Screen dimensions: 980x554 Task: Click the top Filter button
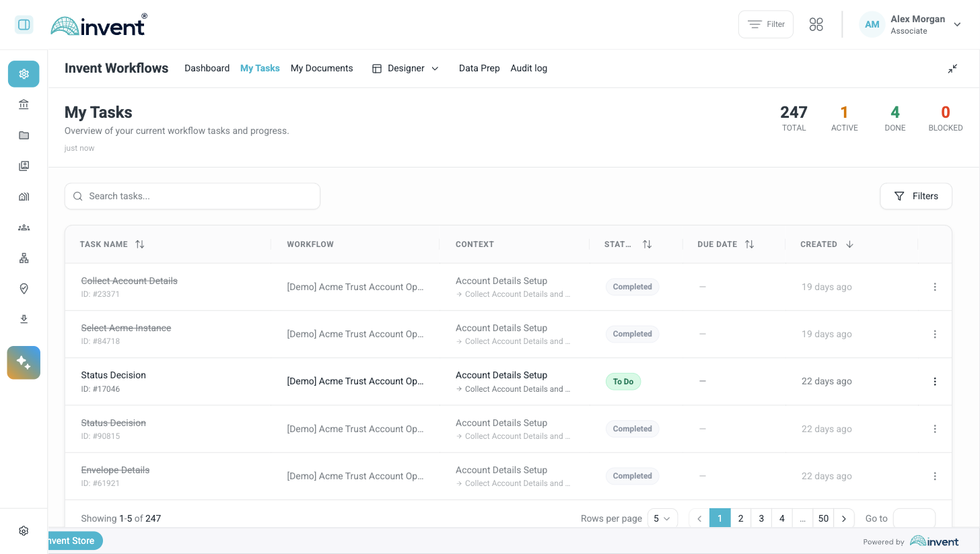[766, 24]
